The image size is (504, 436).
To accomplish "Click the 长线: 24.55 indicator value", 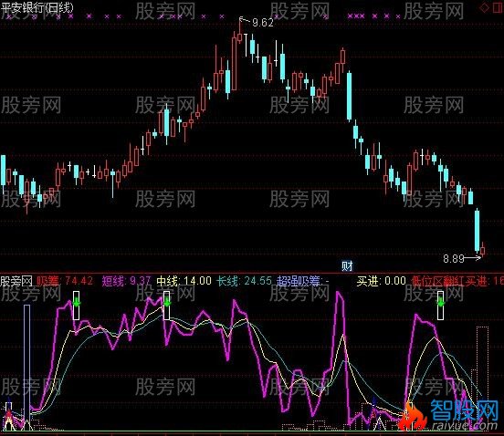I will coord(245,281).
